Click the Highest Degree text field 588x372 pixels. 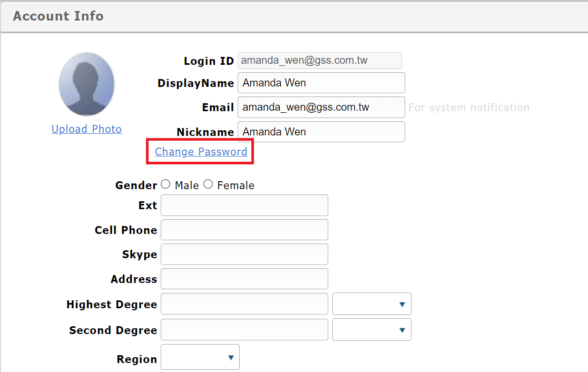pyautogui.click(x=244, y=304)
